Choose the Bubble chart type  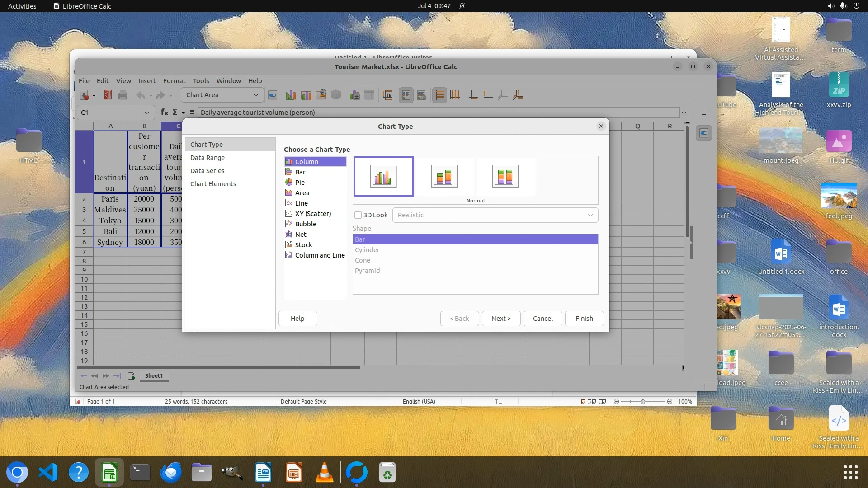click(306, 224)
